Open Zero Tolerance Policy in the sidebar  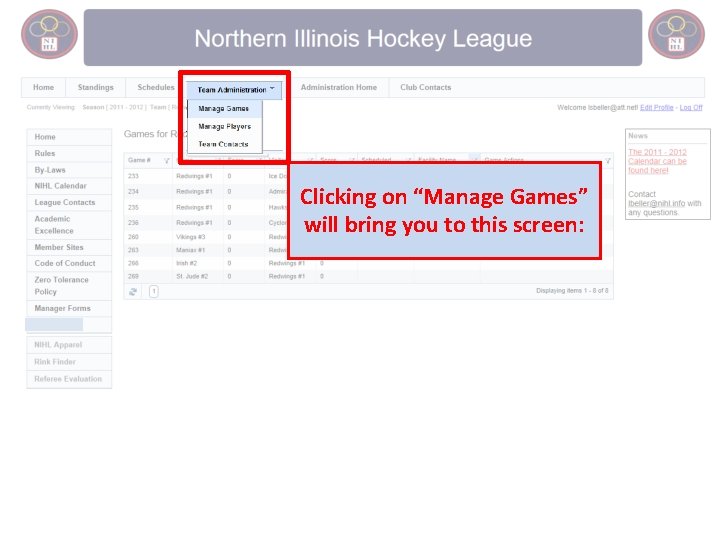[69, 286]
